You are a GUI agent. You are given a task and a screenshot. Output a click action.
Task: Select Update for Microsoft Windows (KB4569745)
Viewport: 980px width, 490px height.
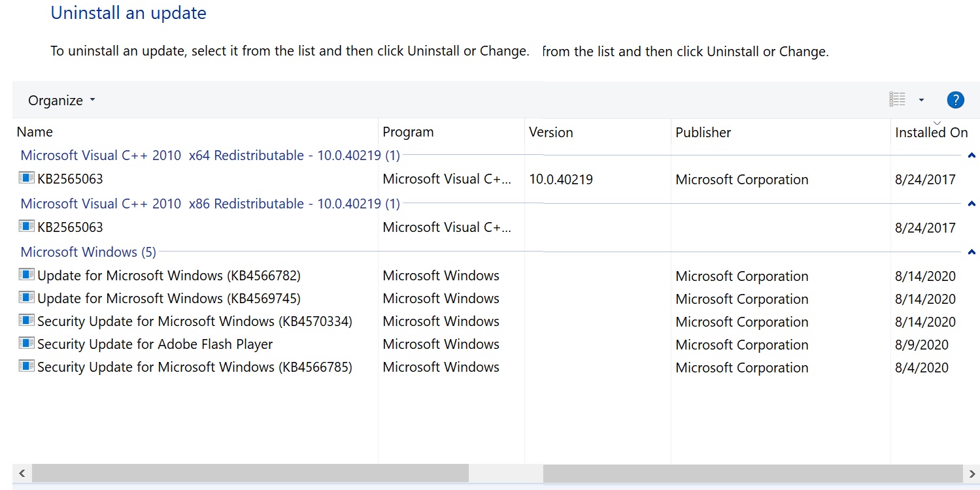pyautogui.click(x=169, y=299)
